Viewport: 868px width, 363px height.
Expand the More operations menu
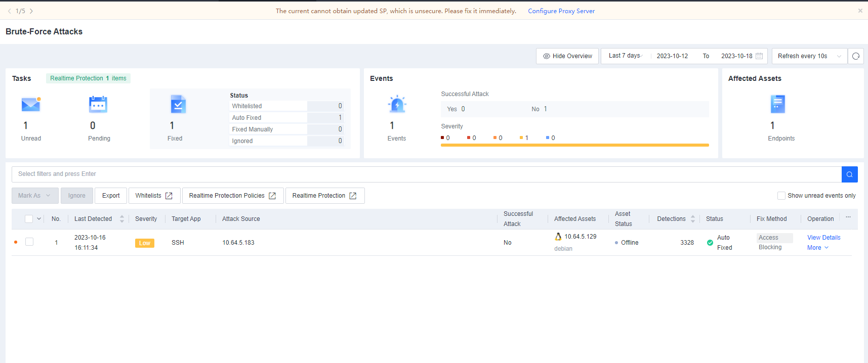pyautogui.click(x=817, y=248)
